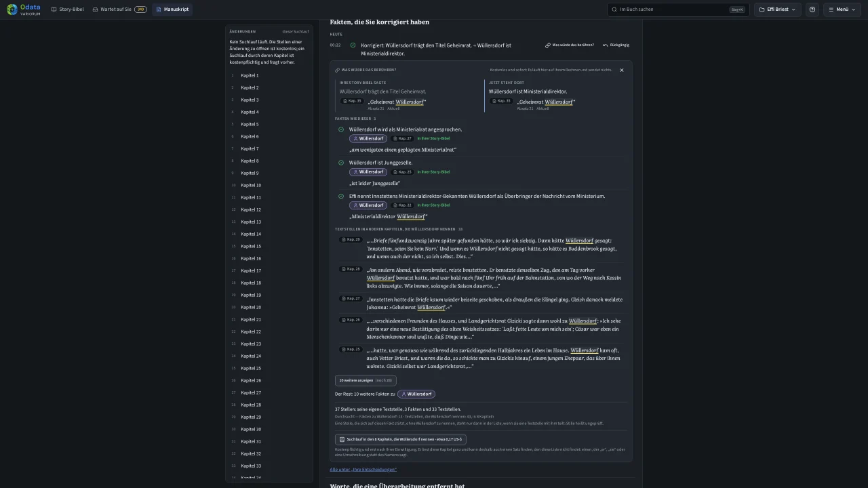Viewport: 868px width, 488px height.
Task: Open Kap. 27 passage chip with Geheimrat quote
Action: 351,298
